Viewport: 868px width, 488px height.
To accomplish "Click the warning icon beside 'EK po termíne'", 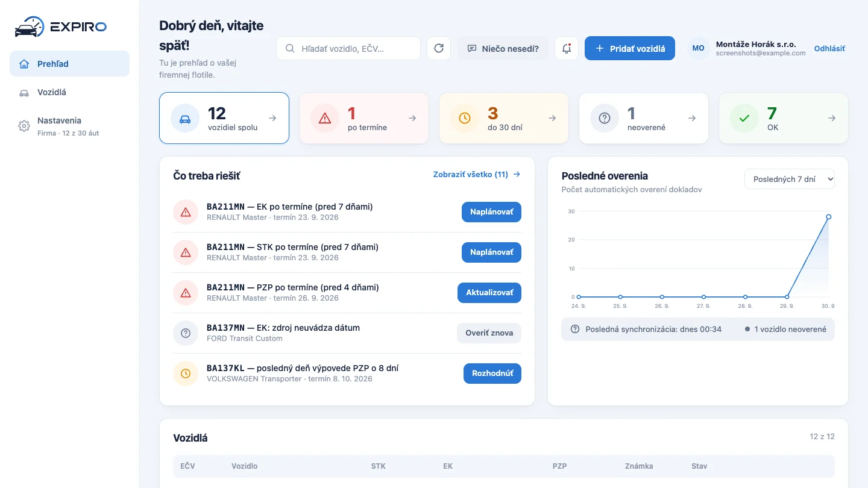I will tap(186, 212).
